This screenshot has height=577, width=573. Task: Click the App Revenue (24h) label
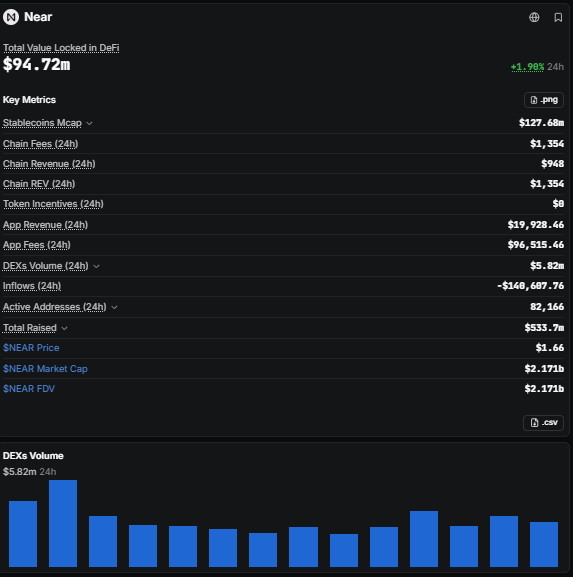pyautogui.click(x=45, y=225)
